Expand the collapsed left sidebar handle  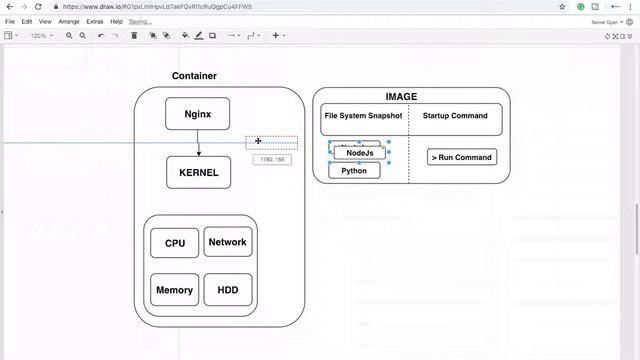2,212
